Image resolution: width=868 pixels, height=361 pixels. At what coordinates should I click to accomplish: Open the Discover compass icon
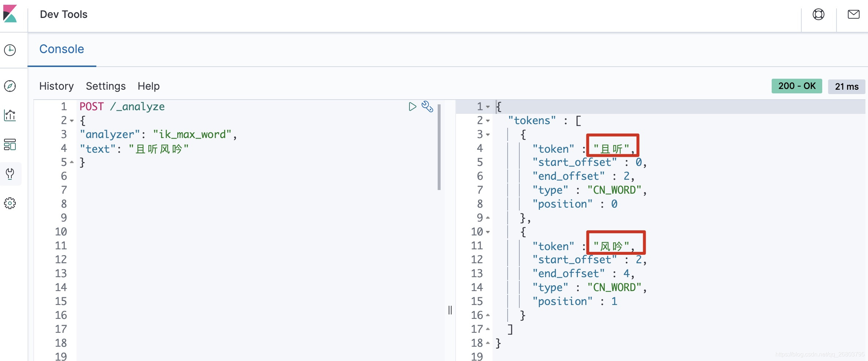10,86
